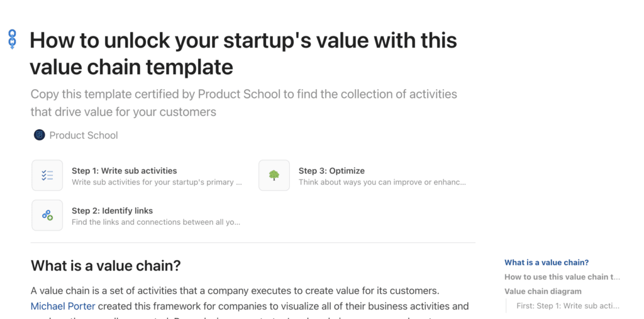The image size is (644, 319).
Task: Click the Product School author name
Action: [x=84, y=135]
